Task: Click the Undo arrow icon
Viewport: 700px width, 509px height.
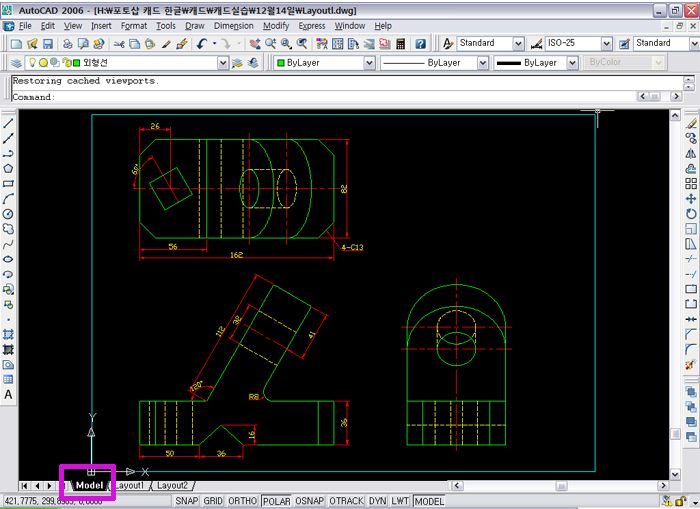Action: tap(202, 44)
